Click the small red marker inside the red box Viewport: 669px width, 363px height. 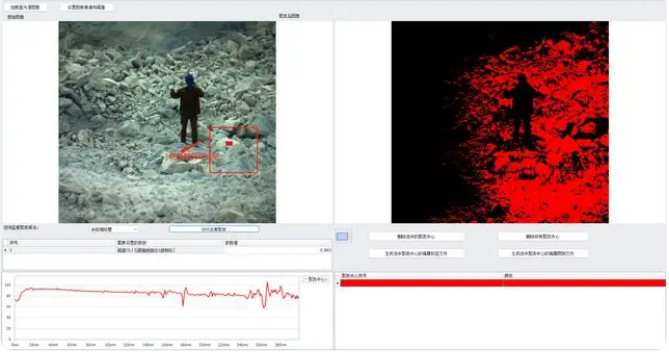tap(229, 144)
